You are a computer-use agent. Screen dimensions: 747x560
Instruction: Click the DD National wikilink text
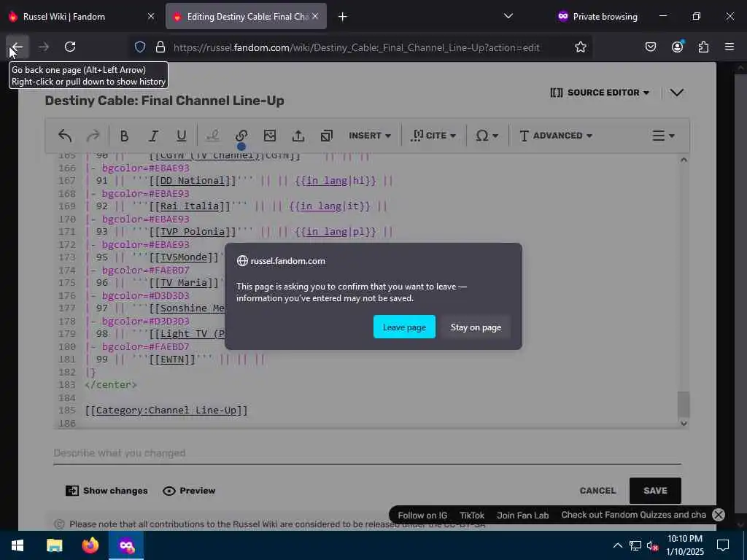(x=192, y=181)
